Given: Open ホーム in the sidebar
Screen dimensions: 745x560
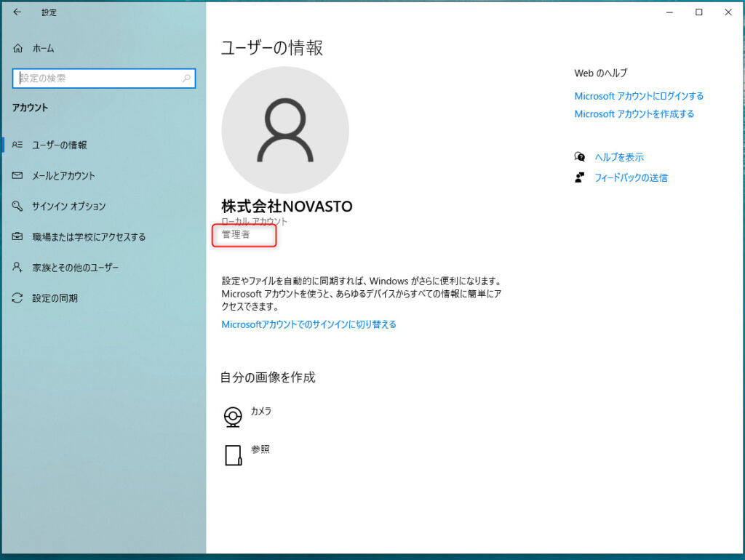Looking at the screenshot, I should 43,48.
